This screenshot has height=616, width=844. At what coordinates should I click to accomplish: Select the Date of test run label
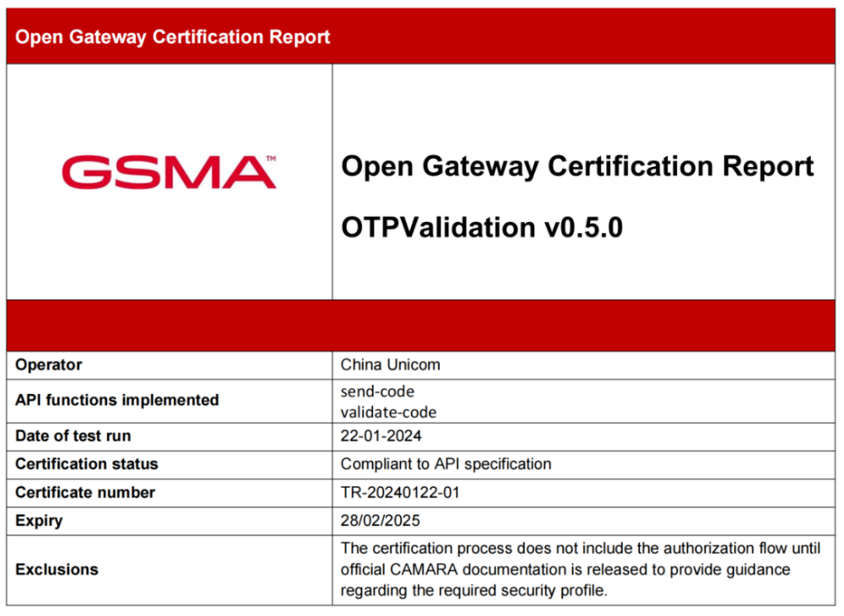[73, 436]
